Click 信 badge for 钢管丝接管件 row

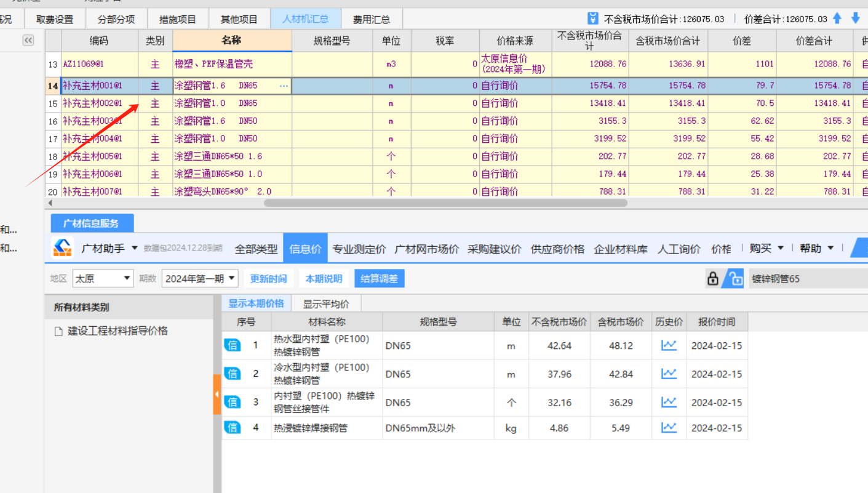(233, 403)
